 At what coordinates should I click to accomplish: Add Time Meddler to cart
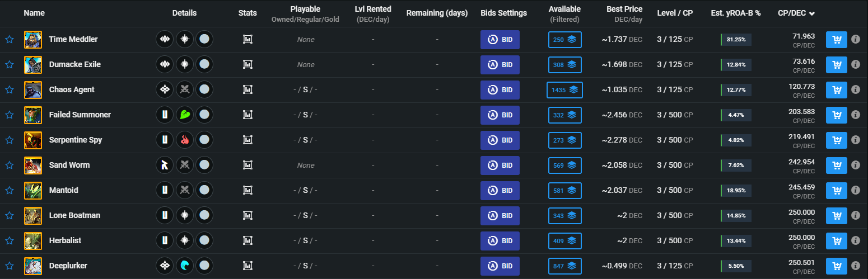click(837, 40)
